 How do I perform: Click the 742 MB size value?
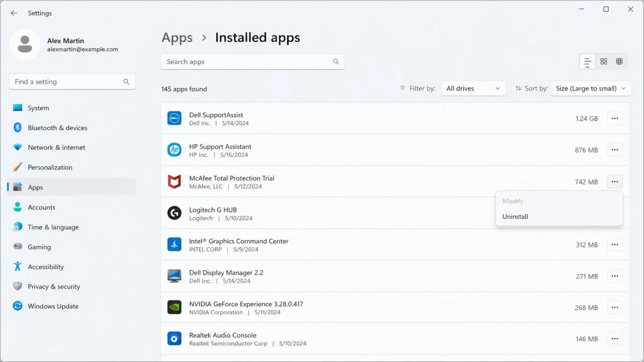(587, 182)
